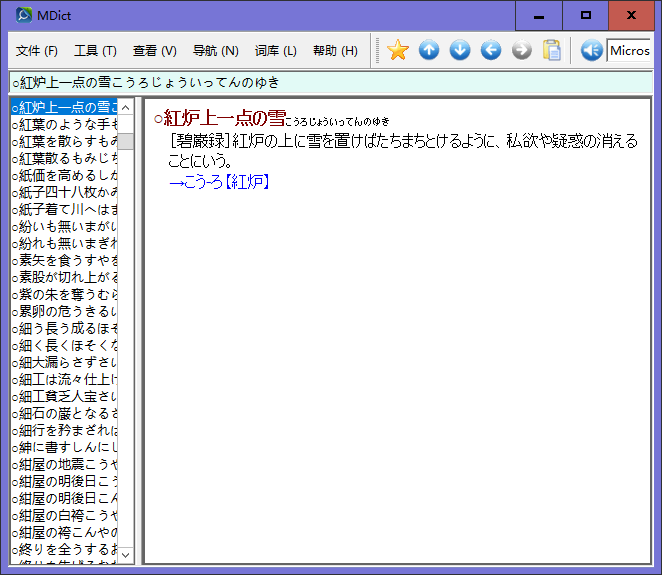Viewport: 662px width, 575px height.
Task: Click the clipboard paste icon
Action: click(x=551, y=50)
